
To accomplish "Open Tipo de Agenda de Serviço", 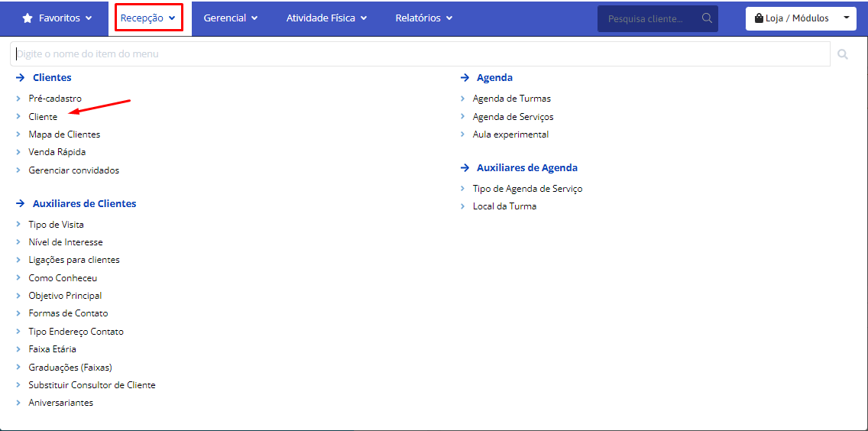I will click(x=527, y=189).
